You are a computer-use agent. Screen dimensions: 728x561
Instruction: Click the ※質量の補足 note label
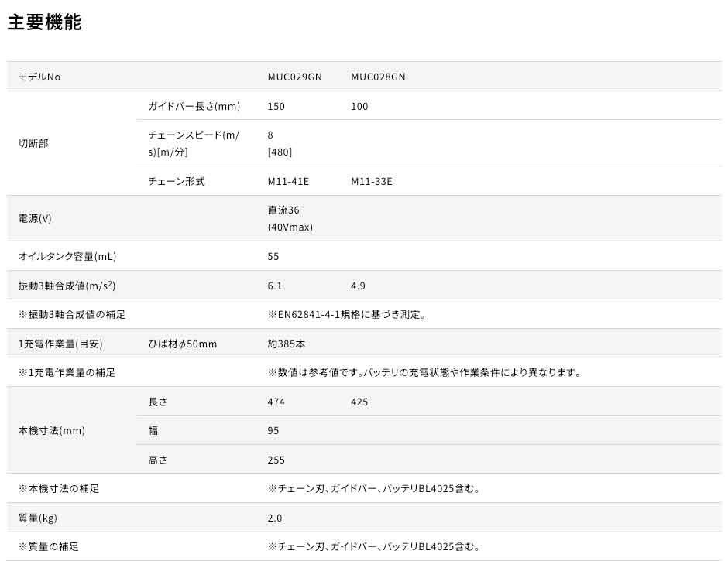(x=48, y=546)
